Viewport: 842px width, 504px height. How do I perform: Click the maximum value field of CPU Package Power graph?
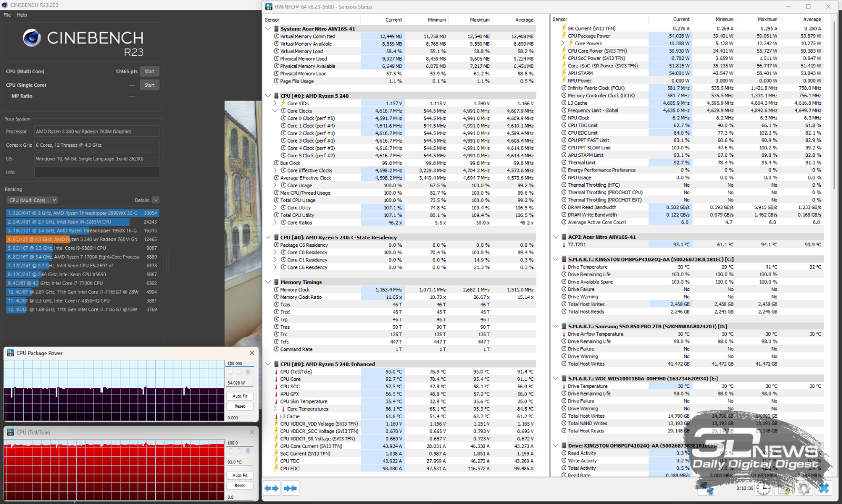click(x=239, y=364)
